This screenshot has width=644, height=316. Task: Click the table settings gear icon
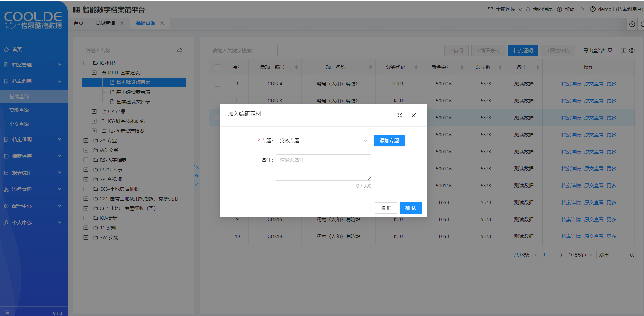tap(632, 51)
